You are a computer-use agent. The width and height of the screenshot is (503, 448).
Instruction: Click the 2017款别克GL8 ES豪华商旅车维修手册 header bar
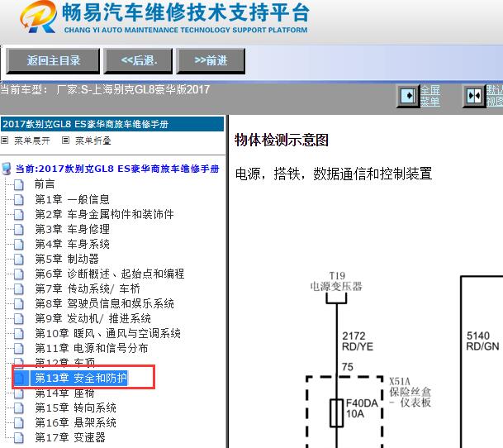tap(112, 124)
